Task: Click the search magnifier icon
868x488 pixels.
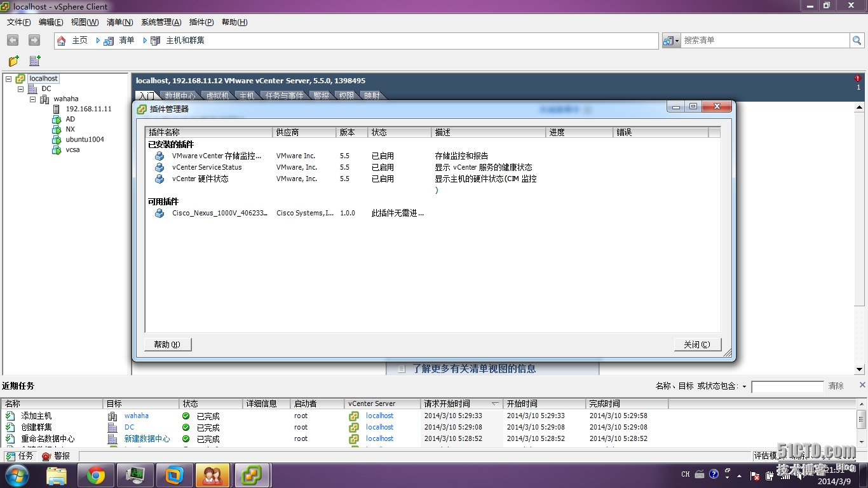Action: coord(857,41)
